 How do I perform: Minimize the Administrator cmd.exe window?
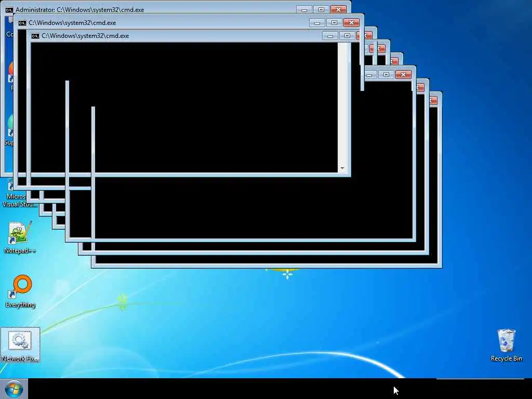(x=304, y=10)
